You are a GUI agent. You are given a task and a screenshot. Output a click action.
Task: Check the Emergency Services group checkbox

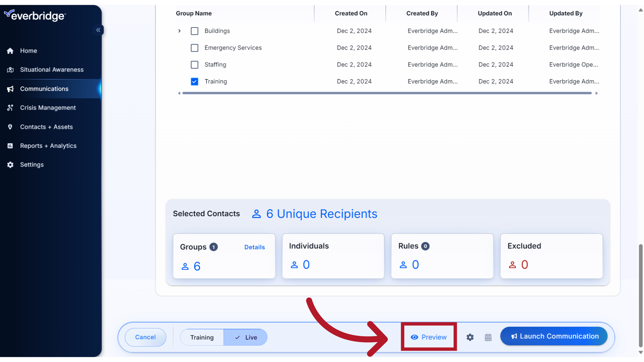(x=195, y=48)
